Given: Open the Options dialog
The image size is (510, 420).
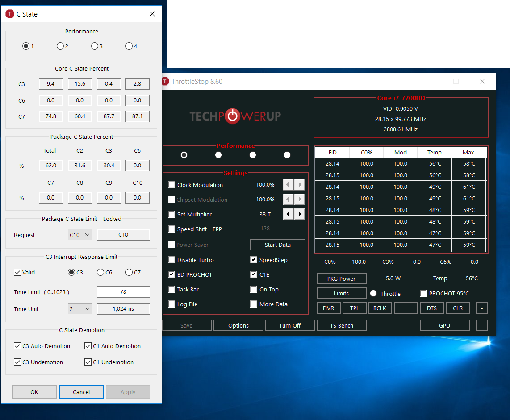Looking at the screenshot, I should [238, 326].
